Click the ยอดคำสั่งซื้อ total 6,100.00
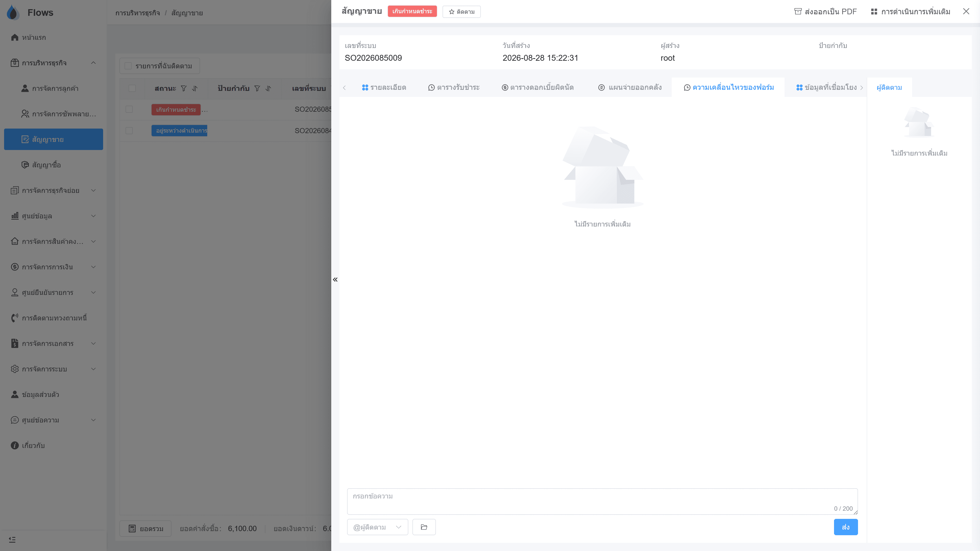This screenshot has width=980, height=551. [242, 529]
